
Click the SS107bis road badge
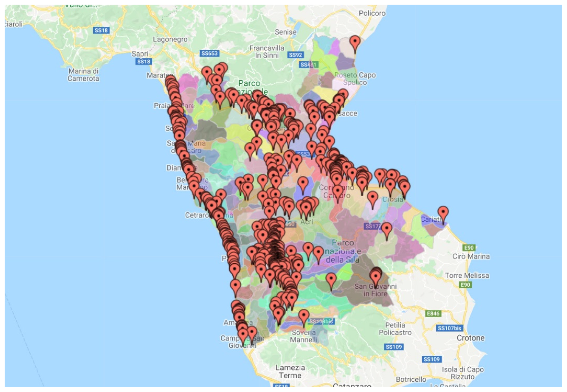coord(449,328)
